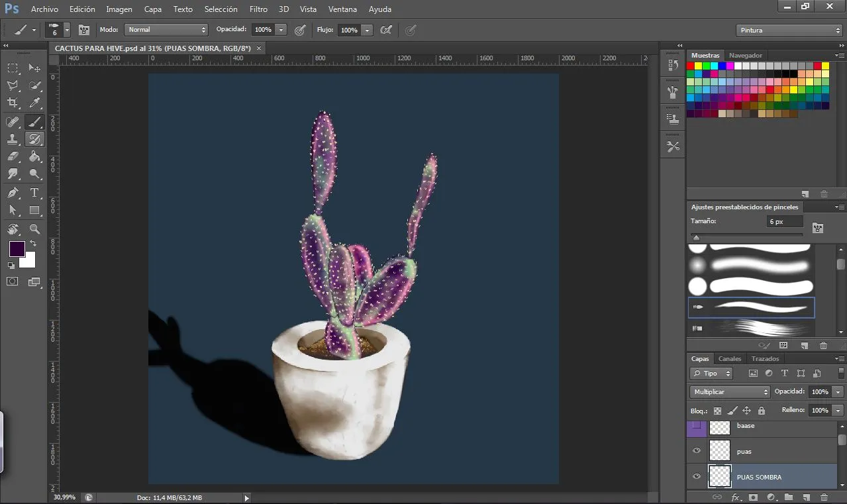The width and height of the screenshot is (847, 504).
Task: Hide the puas layer
Action: click(697, 451)
